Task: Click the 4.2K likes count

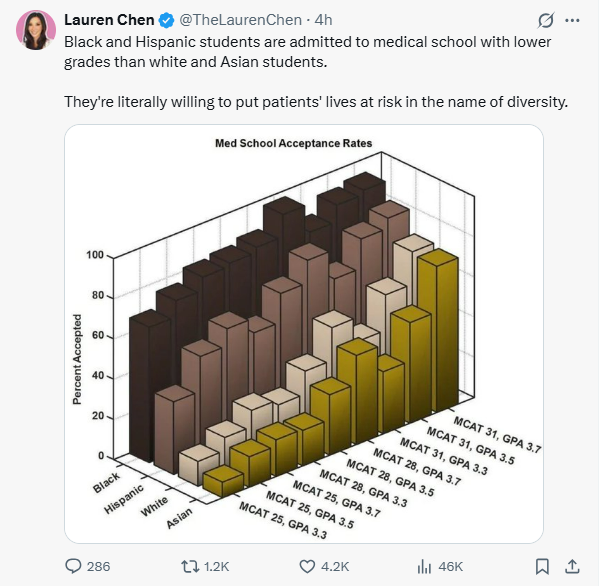Action: (335, 566)
